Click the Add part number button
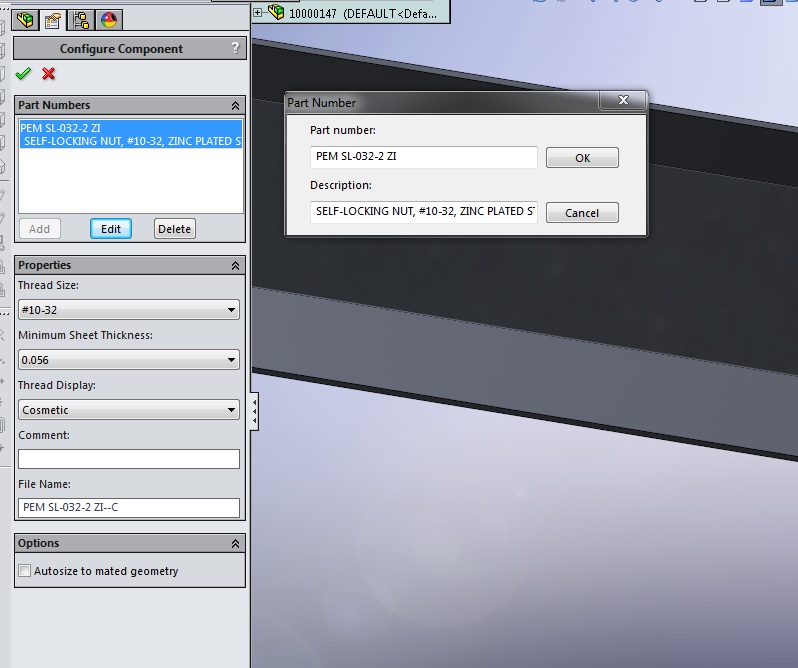Screen dimensions: 798x668 (40, 229)
